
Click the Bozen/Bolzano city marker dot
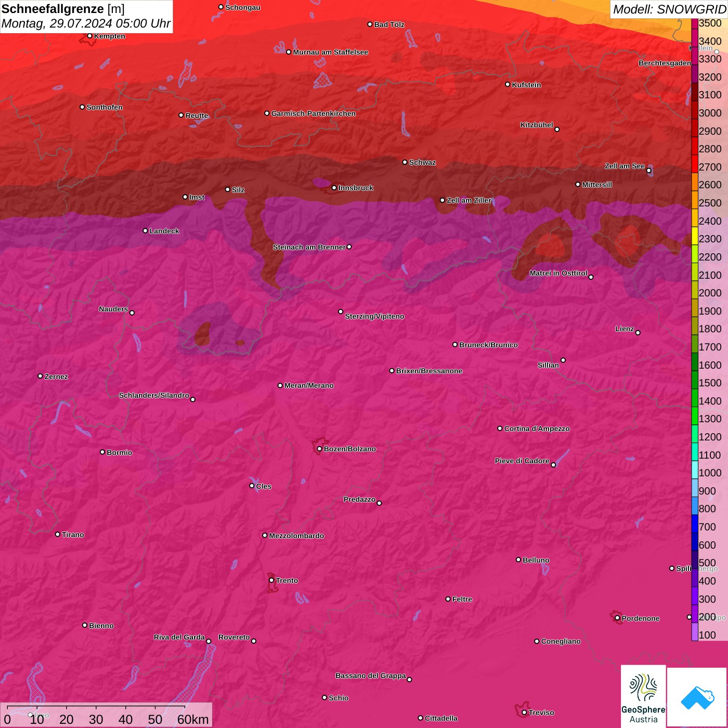319,449
